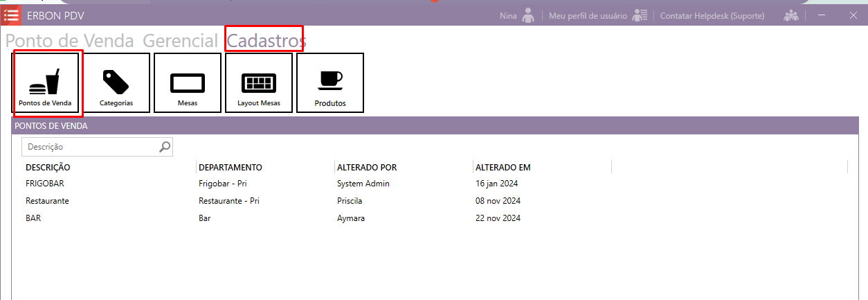Click the user profile card icon

640,15
